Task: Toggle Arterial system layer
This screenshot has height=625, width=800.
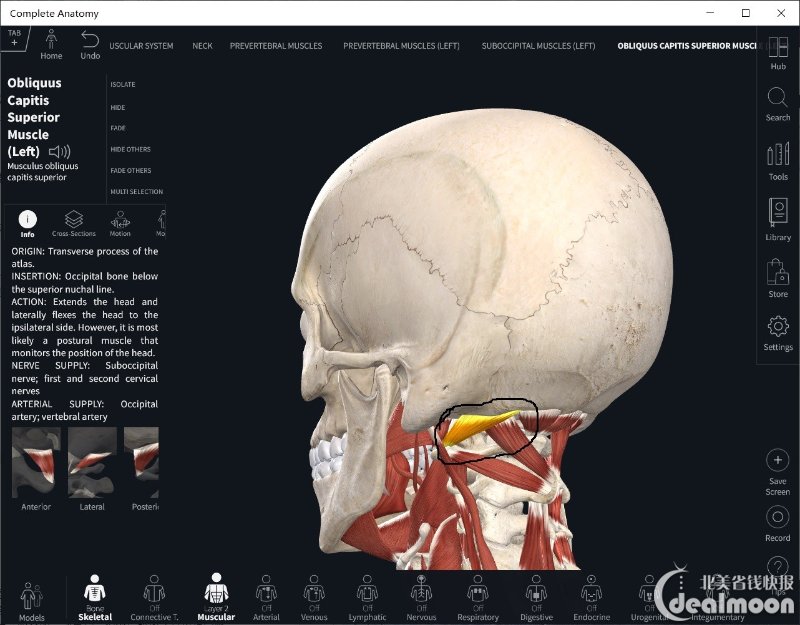Action: 266,597
